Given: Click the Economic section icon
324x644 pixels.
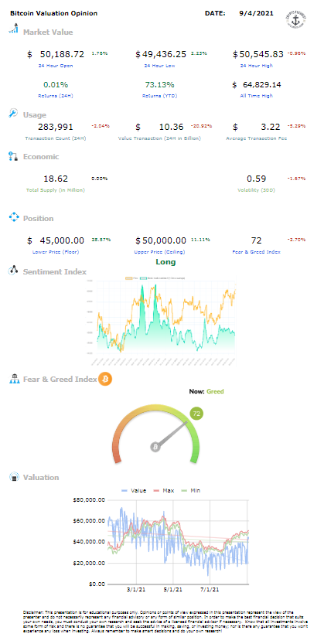Looking at the screenshot, I should pyautogui.click(x=13, y=156).
